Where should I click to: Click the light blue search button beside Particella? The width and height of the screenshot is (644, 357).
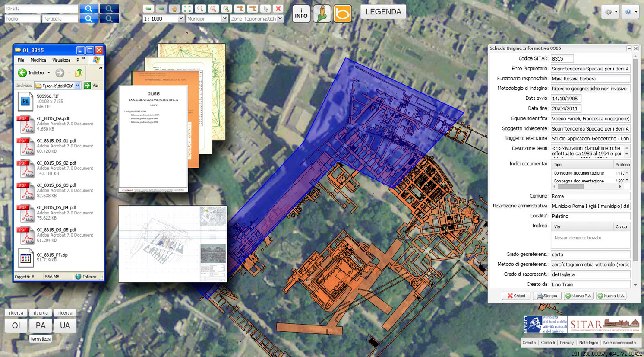(x=88, y=19)
